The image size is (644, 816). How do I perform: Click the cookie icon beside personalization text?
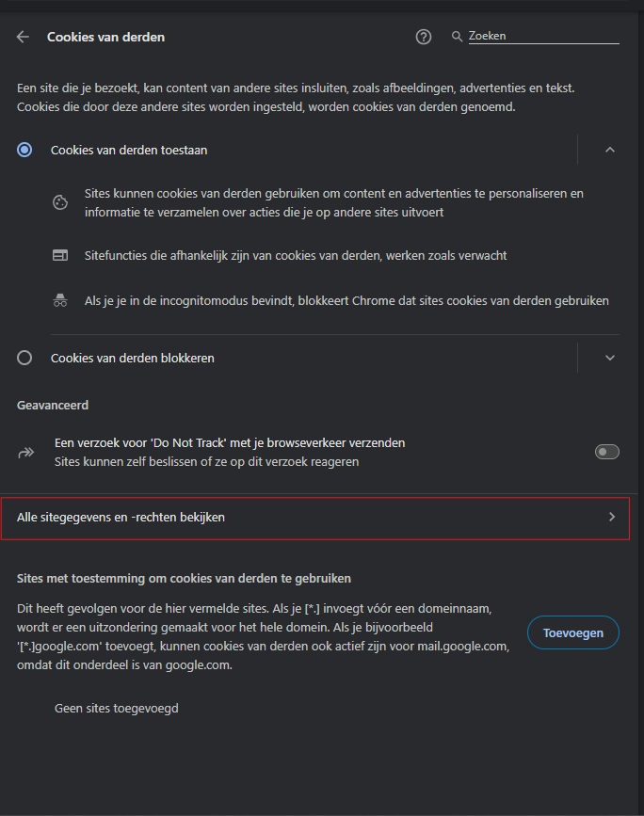pos(60,202)
